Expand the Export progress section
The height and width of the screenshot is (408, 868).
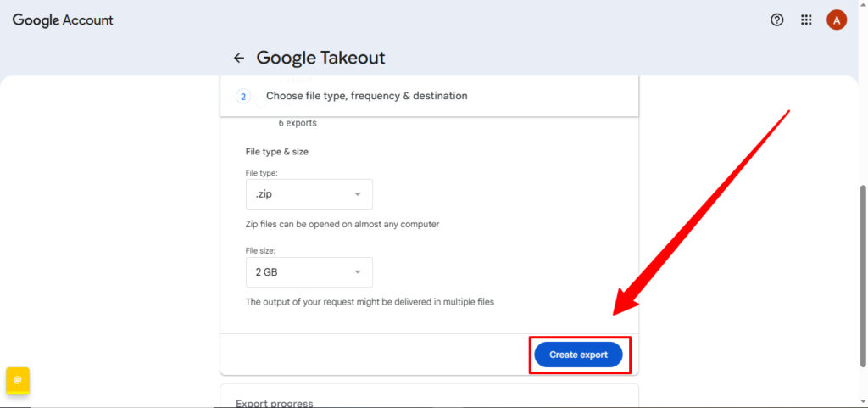point(274,403)
